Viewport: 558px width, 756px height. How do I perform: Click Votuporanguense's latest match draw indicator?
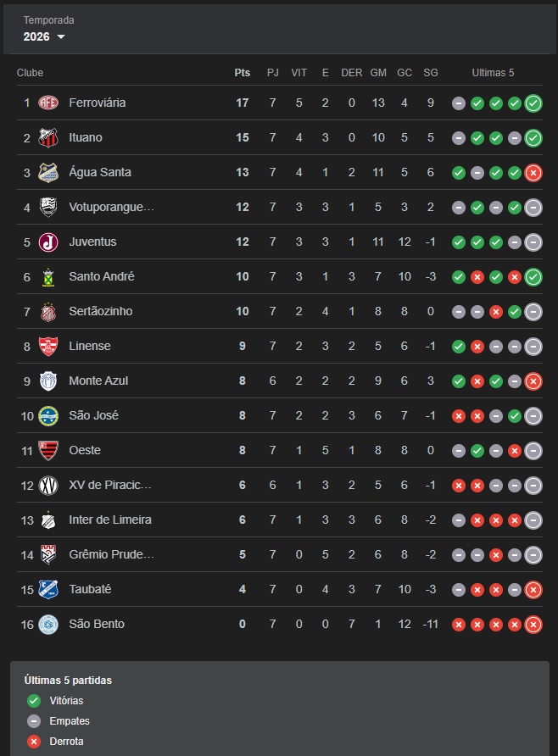coord(533,208)
